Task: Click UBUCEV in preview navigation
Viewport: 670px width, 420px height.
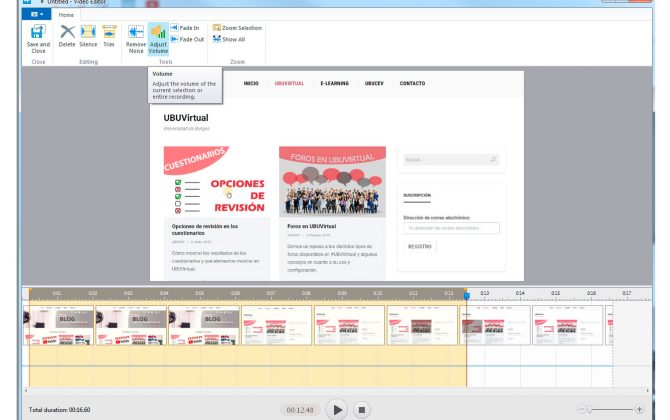Action: (374, 83)
